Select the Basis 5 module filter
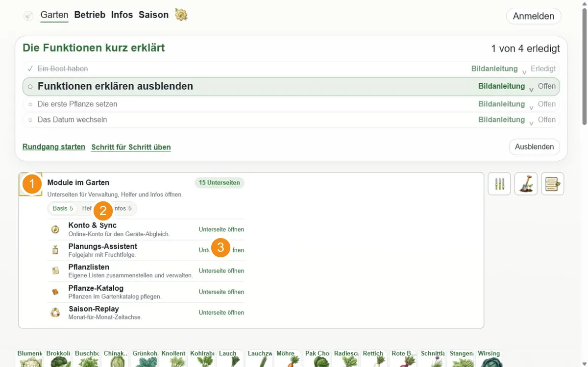The width and height of the screenshot is (588, 367). [63, 208]
